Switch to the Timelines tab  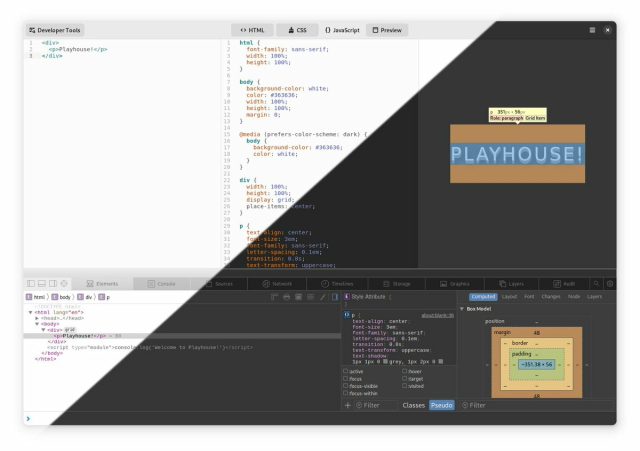(337, 284)
